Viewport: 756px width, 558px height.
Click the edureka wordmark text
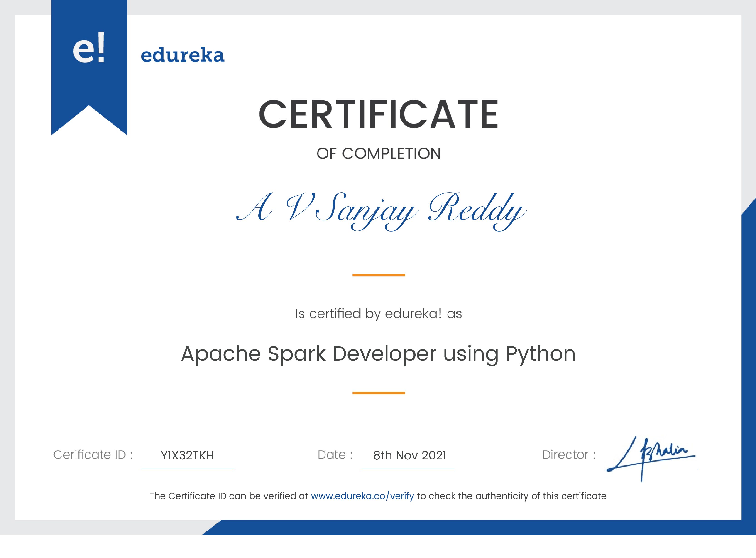[182, 55]
